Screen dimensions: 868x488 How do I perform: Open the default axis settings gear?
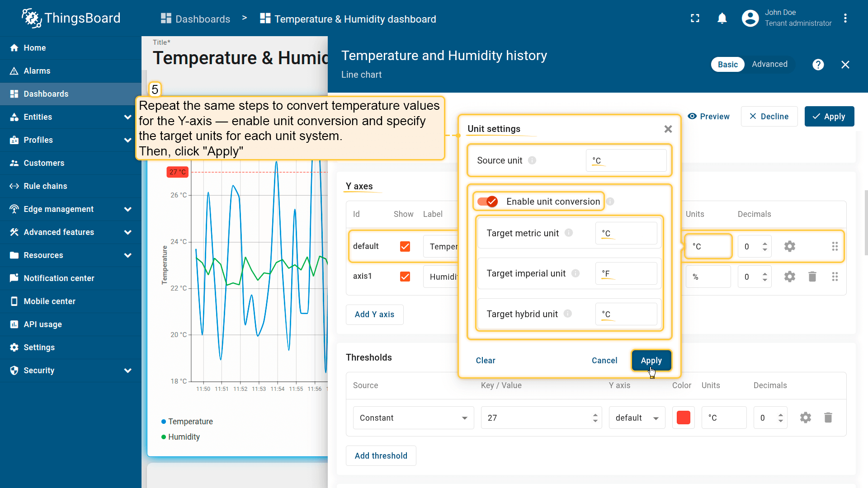(x=789, y=246)
